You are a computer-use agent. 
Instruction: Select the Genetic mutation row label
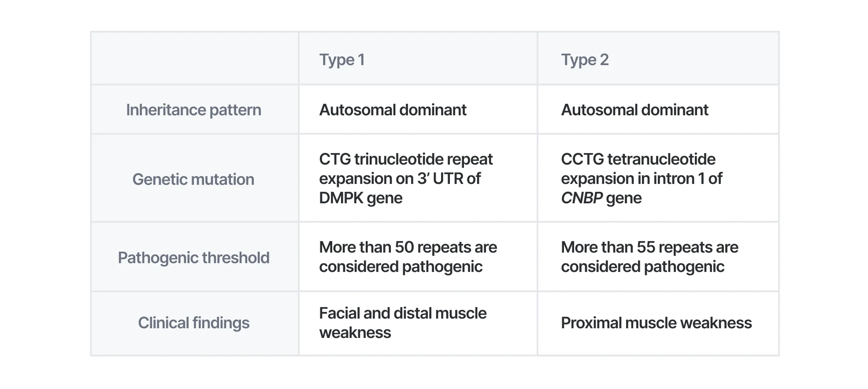coord(193,179)
